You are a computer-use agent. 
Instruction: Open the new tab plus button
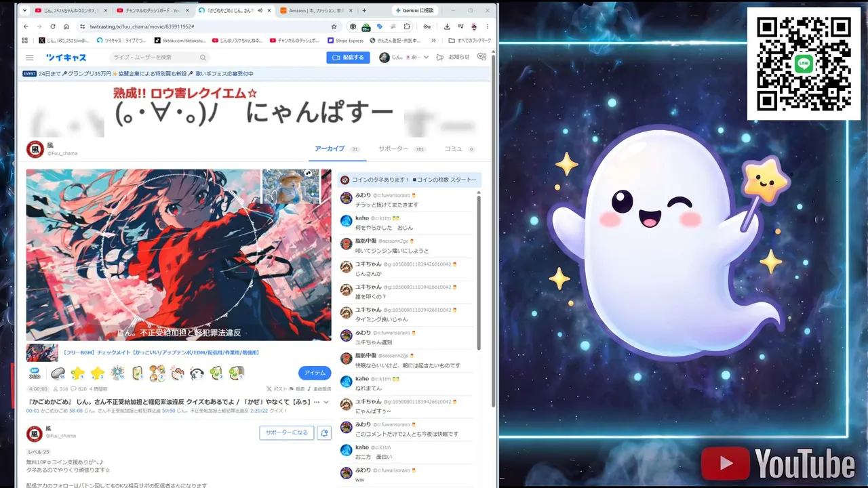364,10
